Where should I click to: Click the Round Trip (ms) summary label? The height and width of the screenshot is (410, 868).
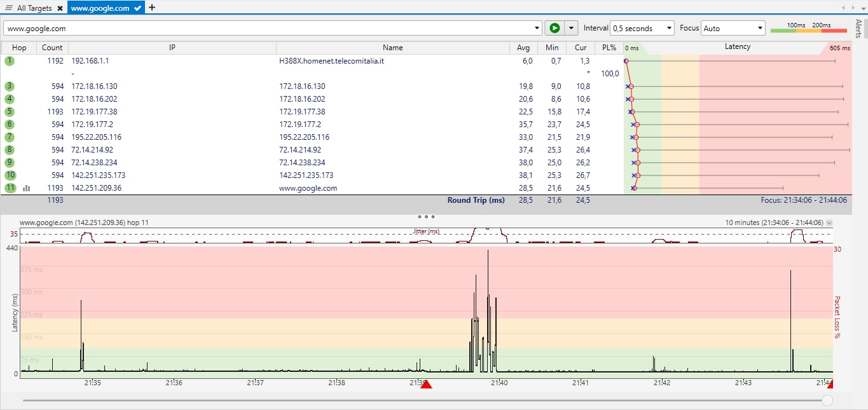[x=476, y=200]
